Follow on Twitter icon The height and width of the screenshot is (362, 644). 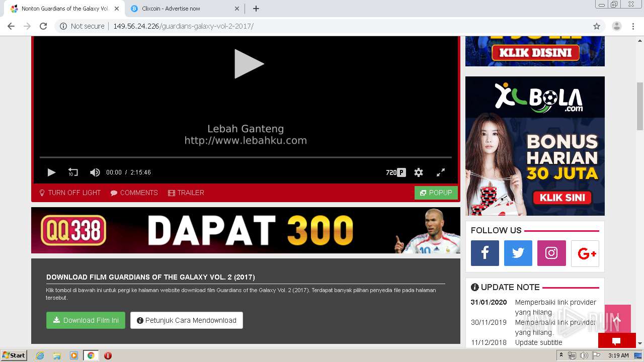pyautogui.click(x=518, y=253)
